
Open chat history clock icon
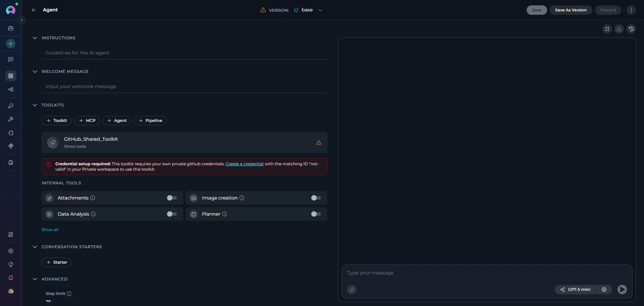coord(631,29)
